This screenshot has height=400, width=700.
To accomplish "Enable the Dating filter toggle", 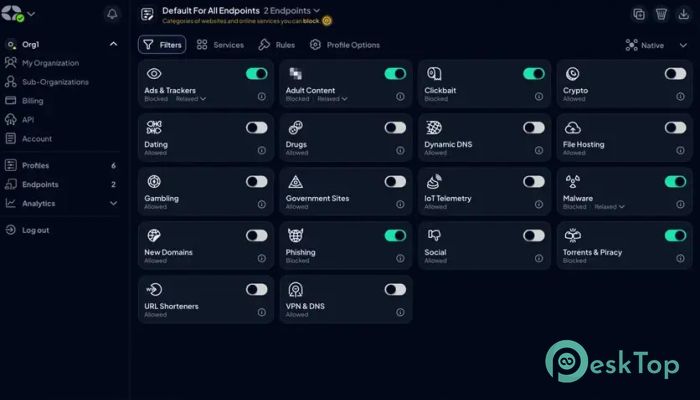I will 257,128.
